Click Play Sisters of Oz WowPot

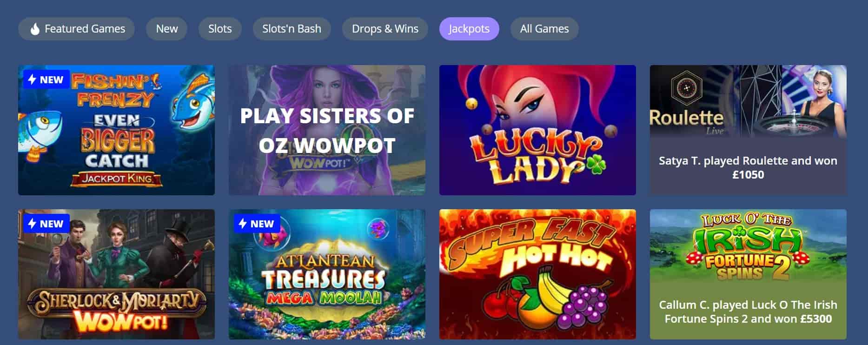pyautogui.click(x=327, y=130)
